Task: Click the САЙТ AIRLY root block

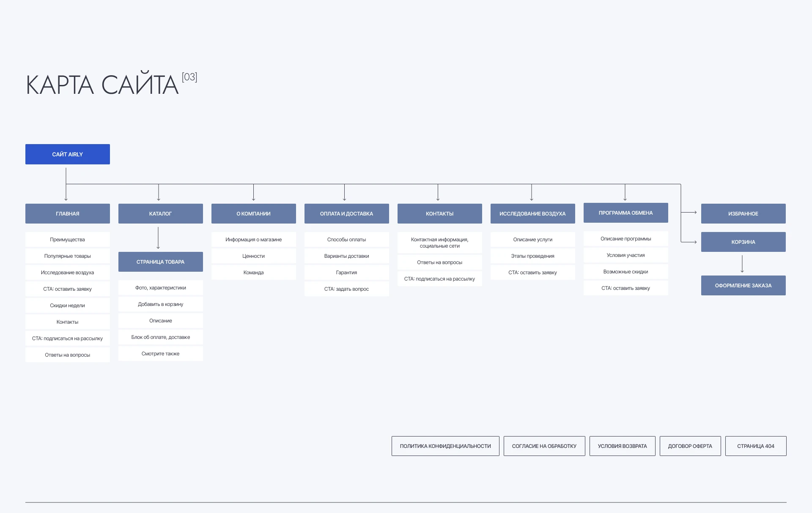Action: [68, 154]
